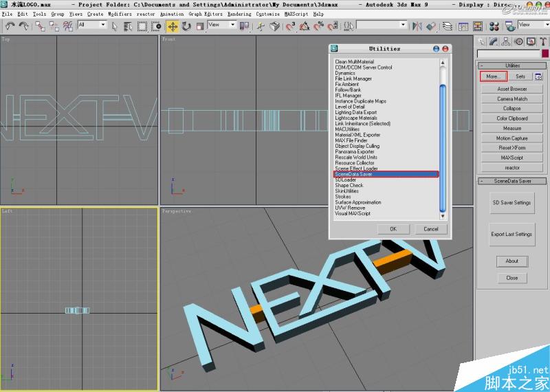
Task: Activate the Select and Move tool
Action: pyautogui.click(x=173, y=26)
